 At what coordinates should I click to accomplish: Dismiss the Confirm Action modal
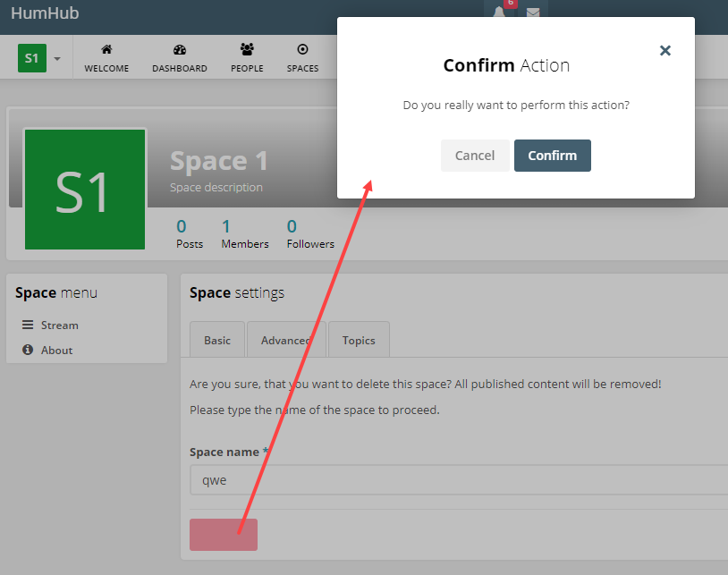665,51
